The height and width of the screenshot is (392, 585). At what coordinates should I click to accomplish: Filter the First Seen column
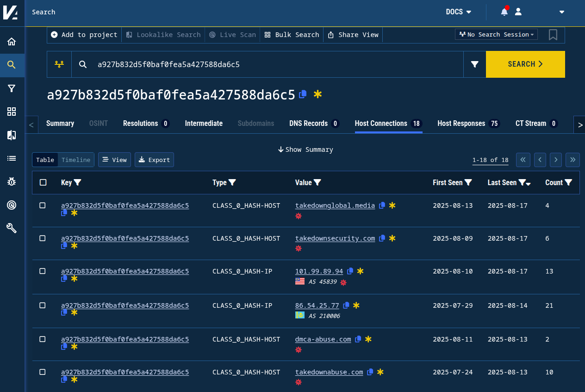click(468, 183)
